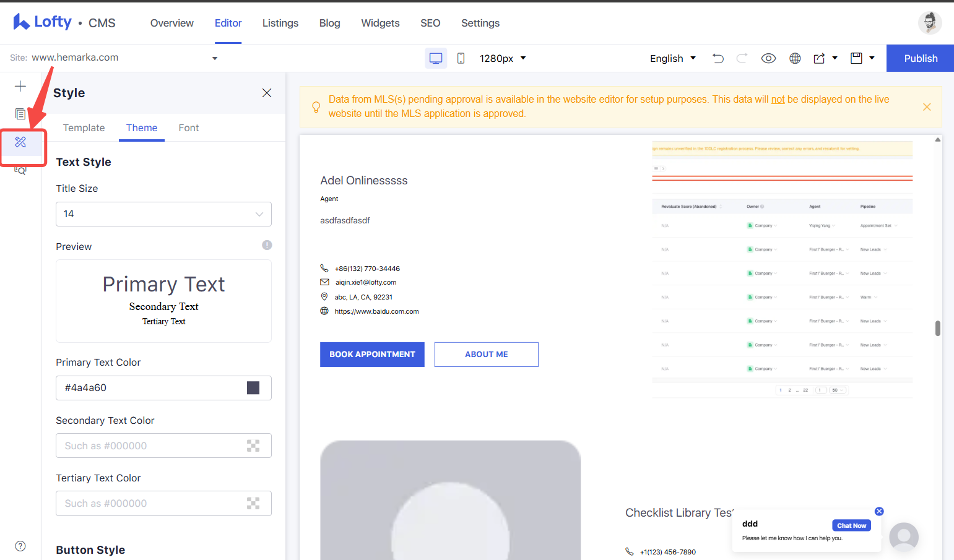Click the Redo arrow icon
This screenshot has width=954, height=560.
coord(742,58)
